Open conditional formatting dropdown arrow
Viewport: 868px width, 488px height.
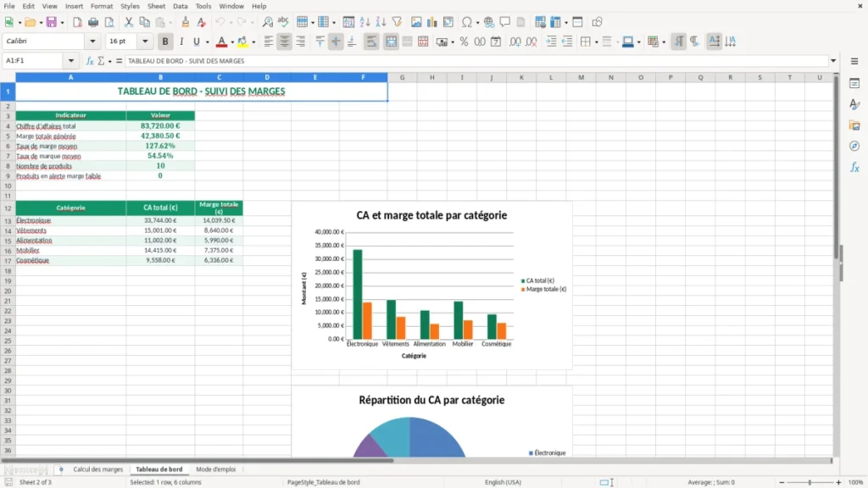coord(664,42)
